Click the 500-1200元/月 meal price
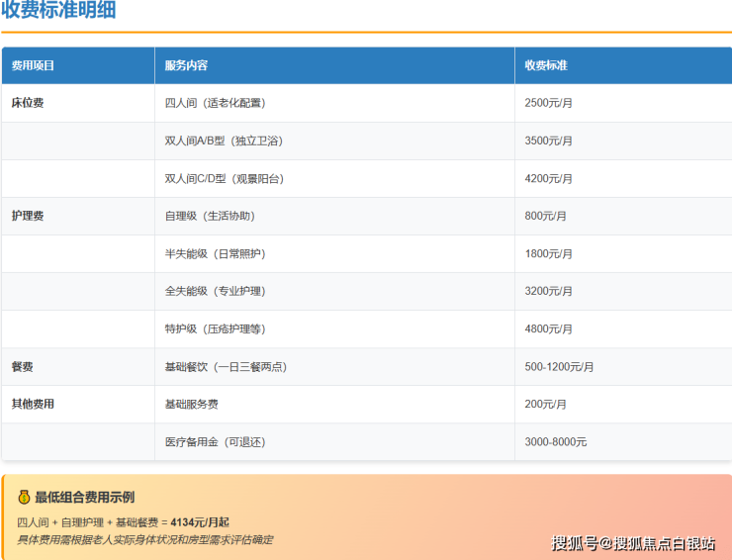The height and width of the screenshot is (560, 732). click(x=559, y=366)
